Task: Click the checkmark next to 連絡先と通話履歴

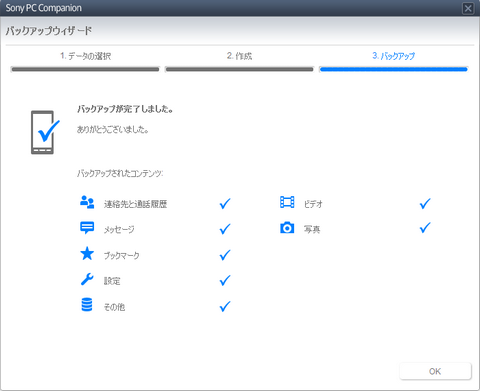Action: tap(225, 203)
